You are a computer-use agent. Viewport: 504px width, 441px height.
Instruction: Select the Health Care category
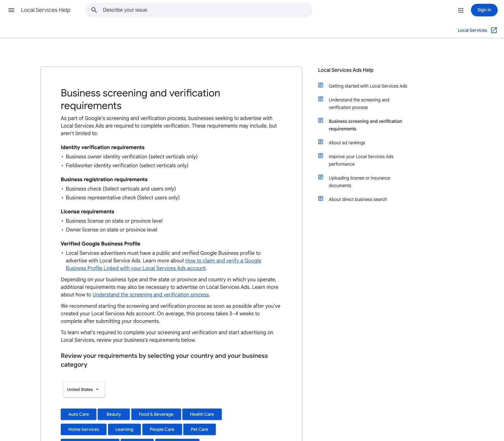[x=202, y=414]
